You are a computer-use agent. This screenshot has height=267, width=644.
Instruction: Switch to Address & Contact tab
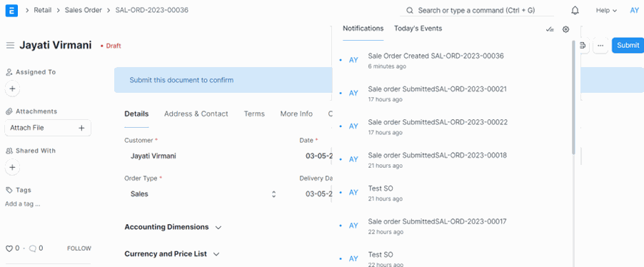[196, 114]
